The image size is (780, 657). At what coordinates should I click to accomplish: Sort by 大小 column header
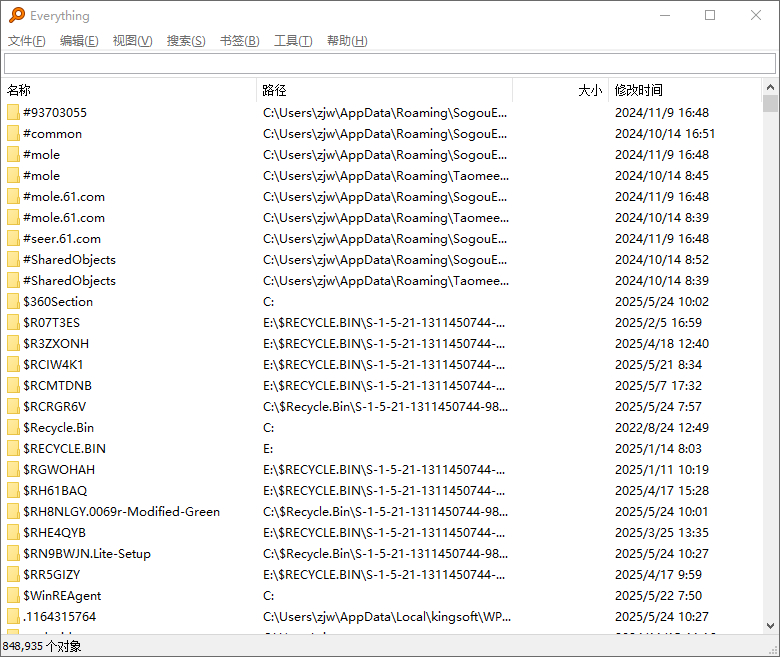(x=560, y=90)
